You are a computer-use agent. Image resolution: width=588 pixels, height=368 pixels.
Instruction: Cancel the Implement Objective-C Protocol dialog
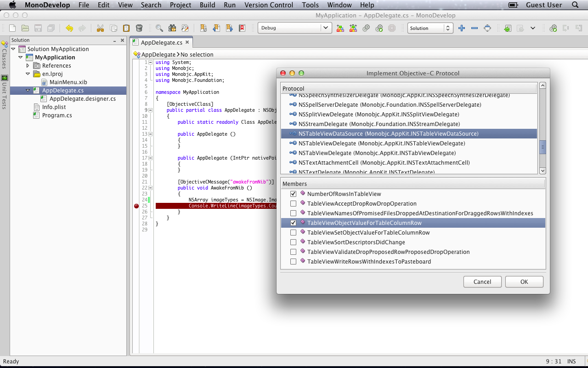click(482, 282)
